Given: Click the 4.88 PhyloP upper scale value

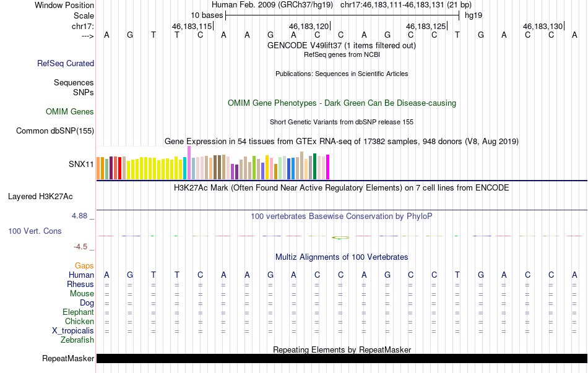Looking at the screenshot, I should (x=79, y=216).
